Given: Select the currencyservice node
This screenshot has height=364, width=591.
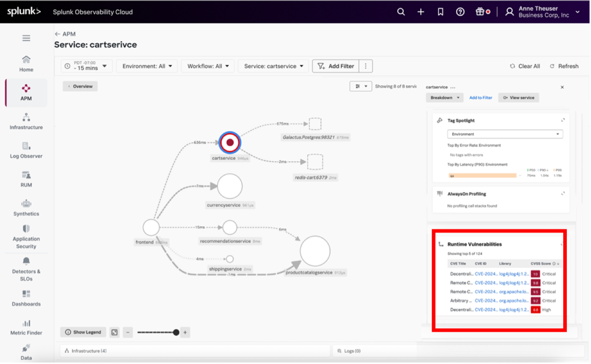Looking at the screenshot, I should tap(230, 186).
